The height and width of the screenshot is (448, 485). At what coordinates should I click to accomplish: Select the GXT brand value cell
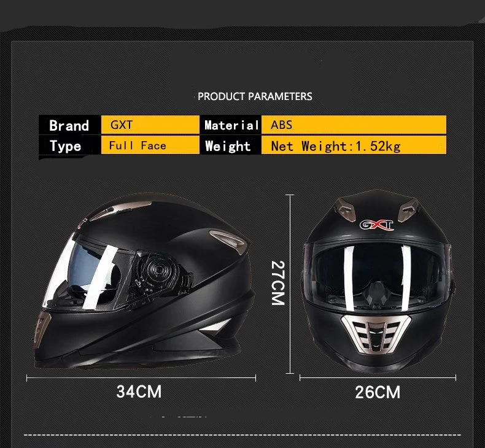click(150, 125)
